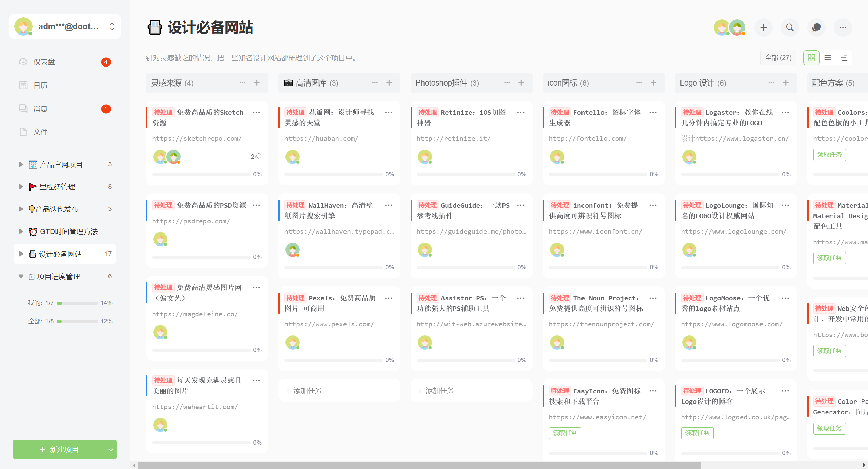Switch to Gantt timeline view

click(844, 58)
